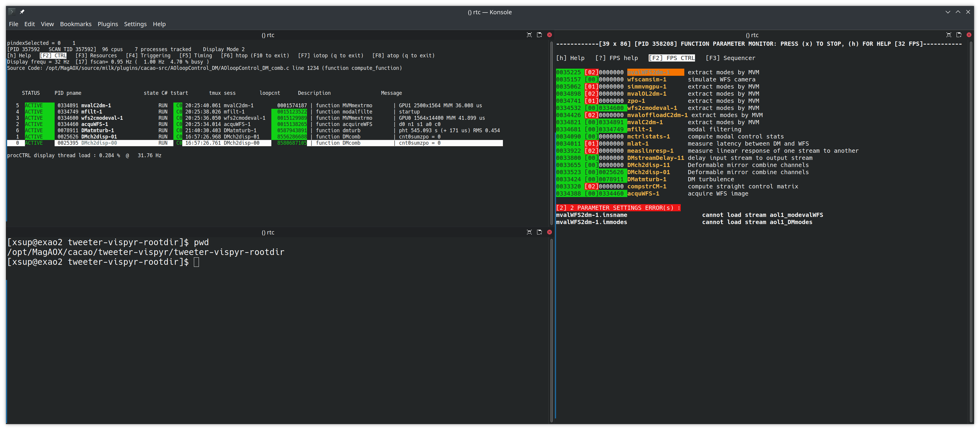Select wfscamsim-1 in FPS list

647,80
